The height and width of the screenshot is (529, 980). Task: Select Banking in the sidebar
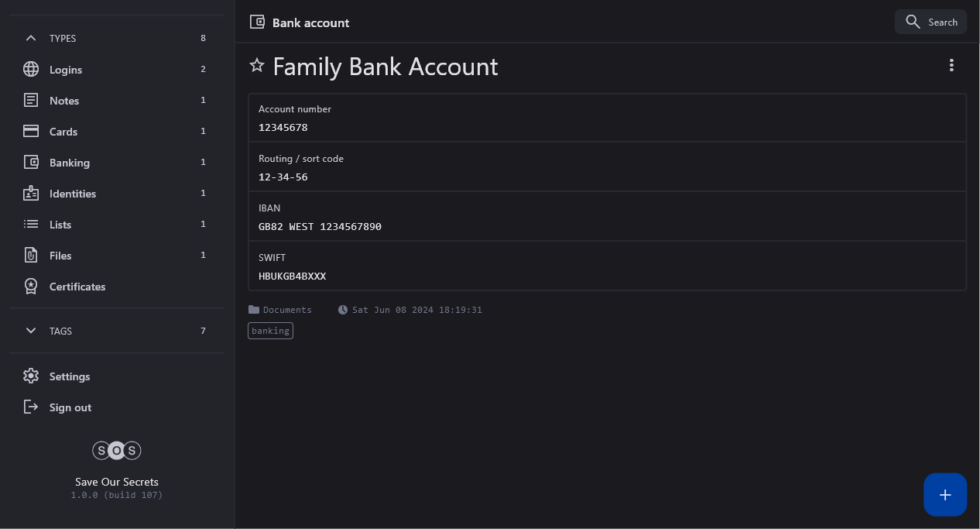[x=70, y=163]
